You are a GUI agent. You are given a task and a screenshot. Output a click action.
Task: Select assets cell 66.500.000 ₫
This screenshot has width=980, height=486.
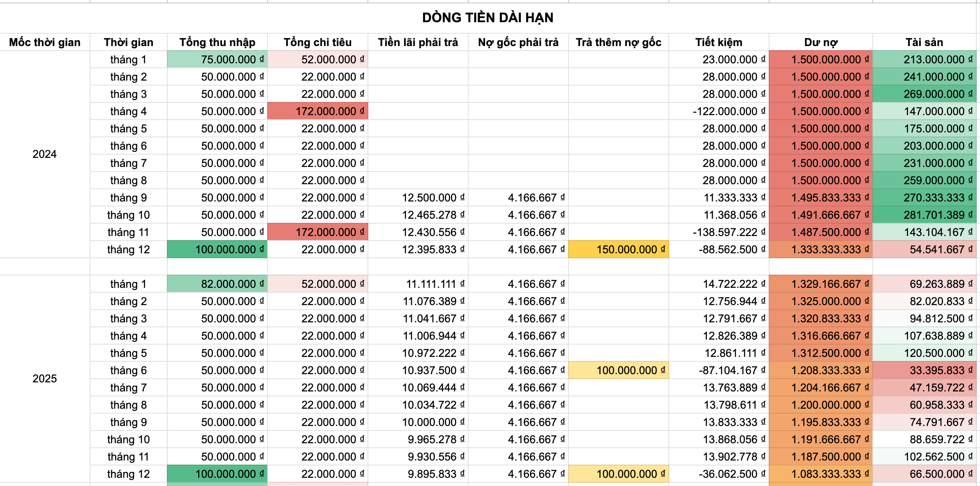point(924,474)
